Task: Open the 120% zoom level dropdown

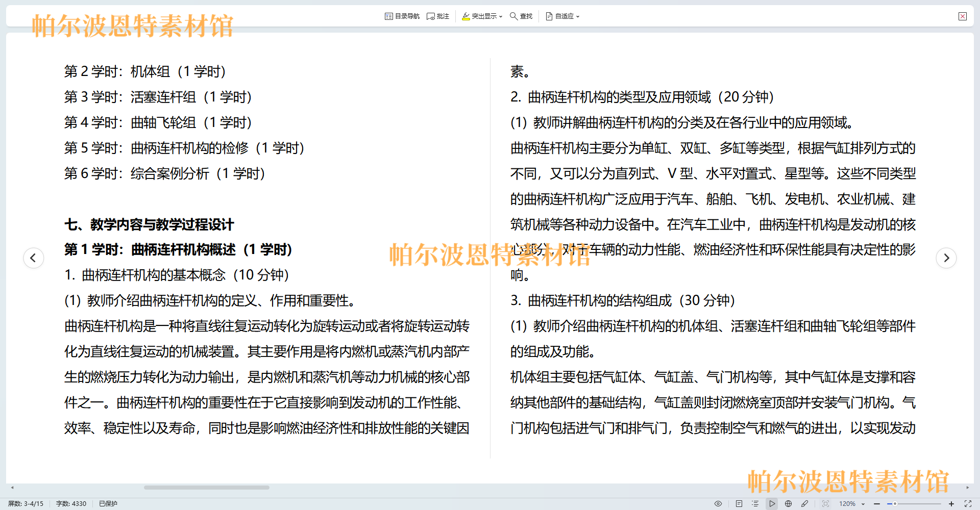Action: 852,503
